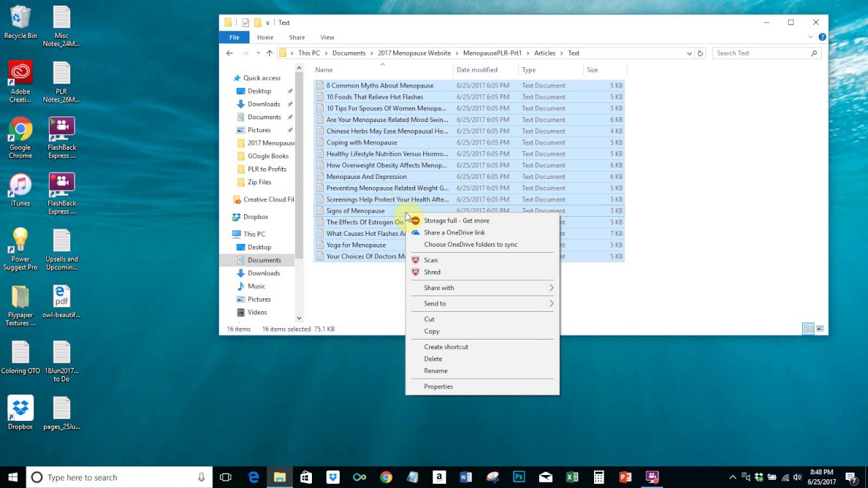Refresh the folder with the refresh icon
The image size is (868, 488).
pos(701,53)
